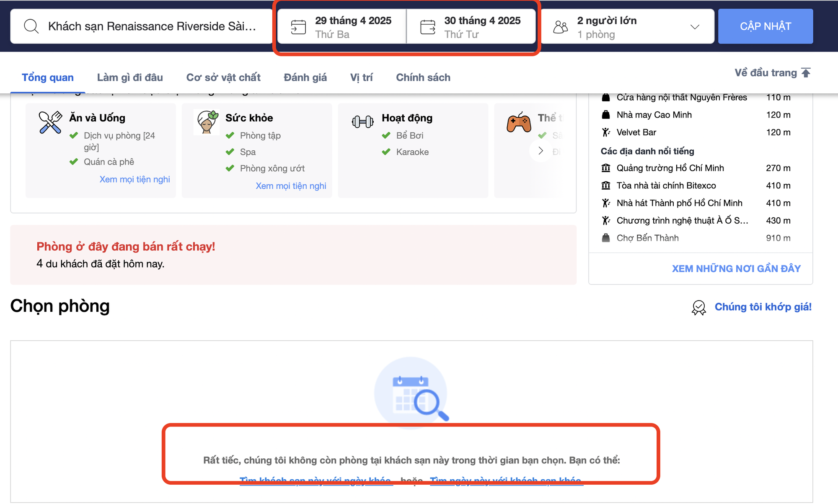Open check-out date 30 tháng 4 2025

point(471,26)
